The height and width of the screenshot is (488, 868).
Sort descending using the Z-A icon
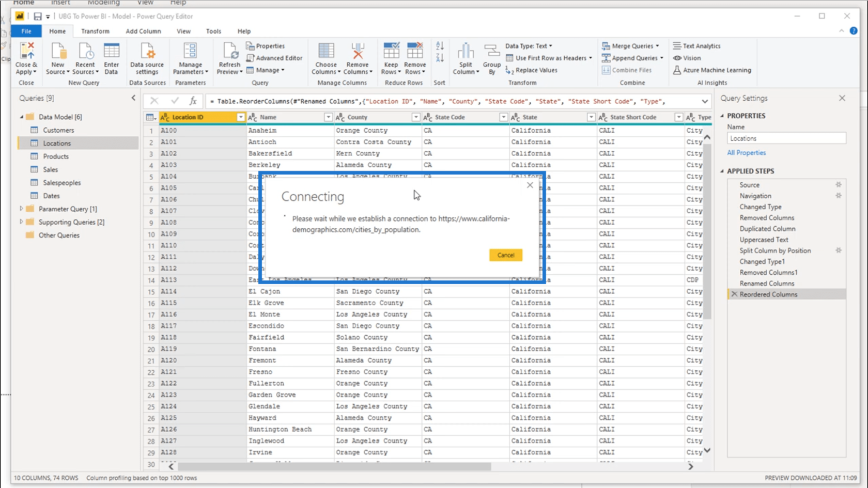click(x=440, y=58)
